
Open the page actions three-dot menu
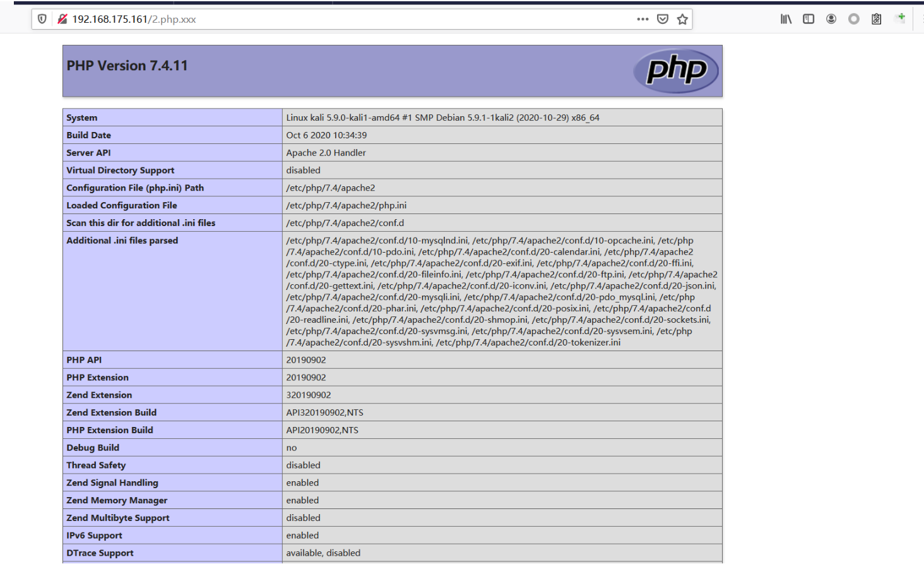click(643, 19)
